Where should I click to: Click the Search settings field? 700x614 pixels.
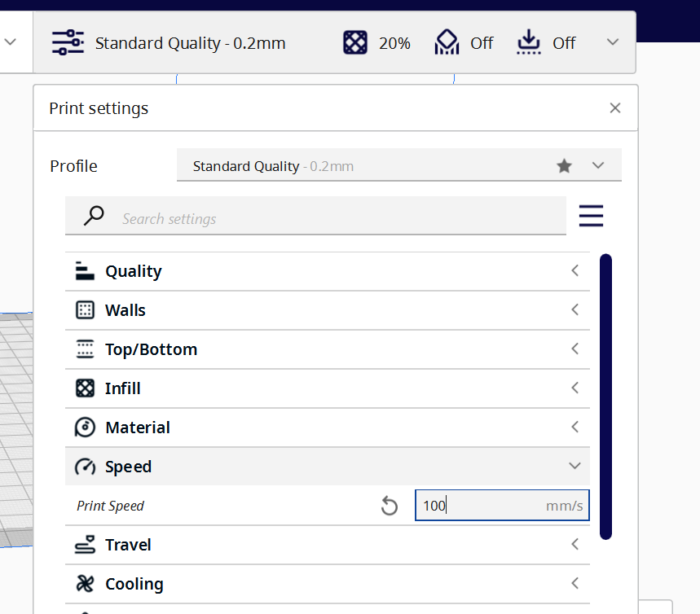[x=315, y=216]
